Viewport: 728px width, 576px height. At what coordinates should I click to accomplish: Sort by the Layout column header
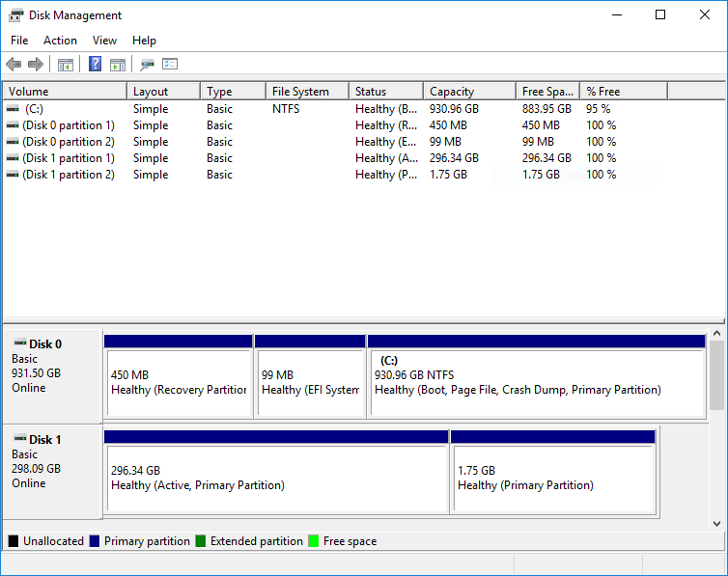tap(164, 92)
